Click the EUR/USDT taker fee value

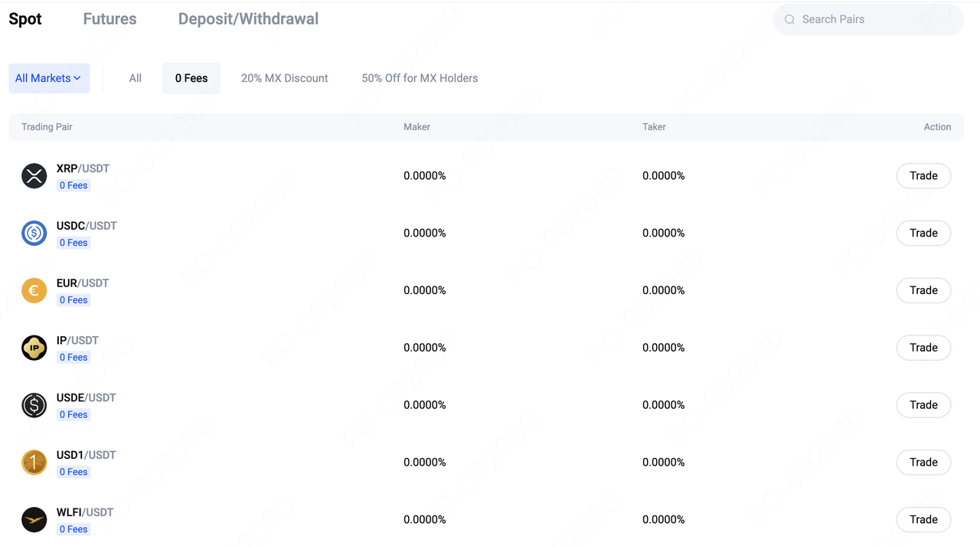(x=664, y=291)
